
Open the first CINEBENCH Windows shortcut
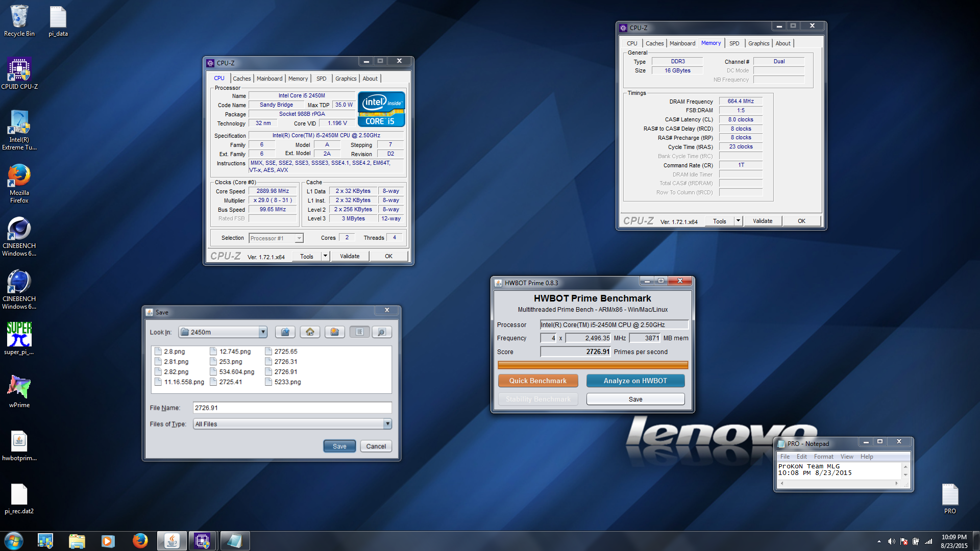tap(19, 237)
